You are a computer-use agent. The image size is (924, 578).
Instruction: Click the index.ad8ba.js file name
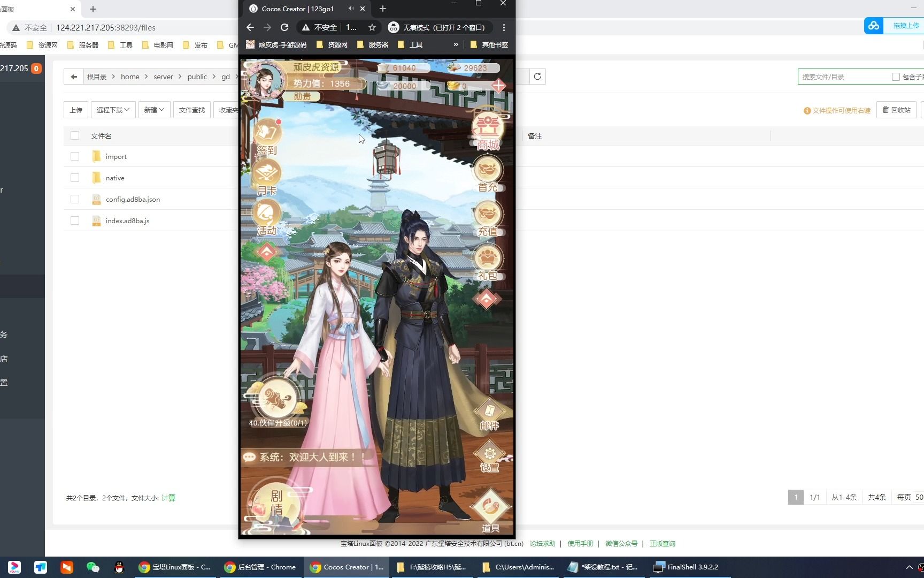coord(127,220)
